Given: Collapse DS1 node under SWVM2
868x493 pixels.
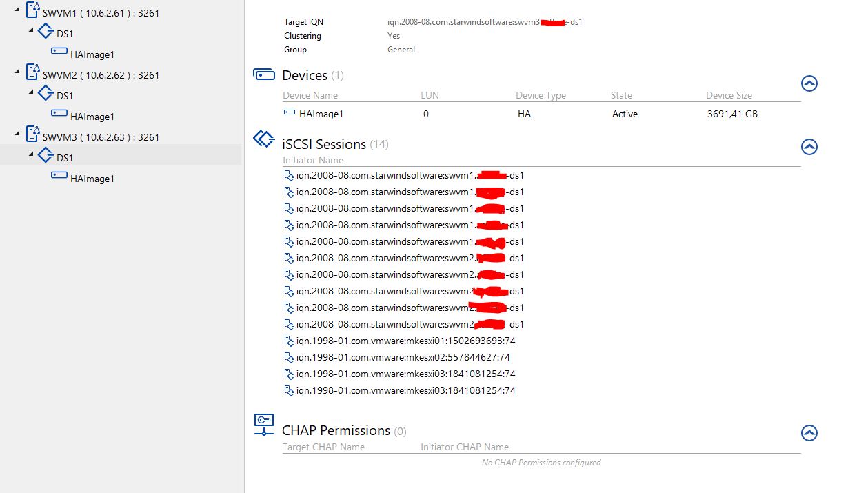Looking at the screenshot, I should 32,92.
